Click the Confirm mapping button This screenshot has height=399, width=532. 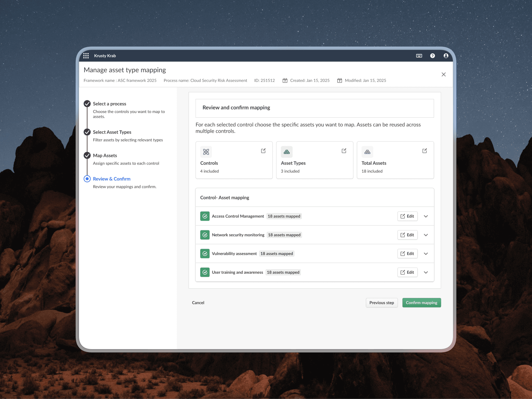pyautogui.click(x=421, y=303)
